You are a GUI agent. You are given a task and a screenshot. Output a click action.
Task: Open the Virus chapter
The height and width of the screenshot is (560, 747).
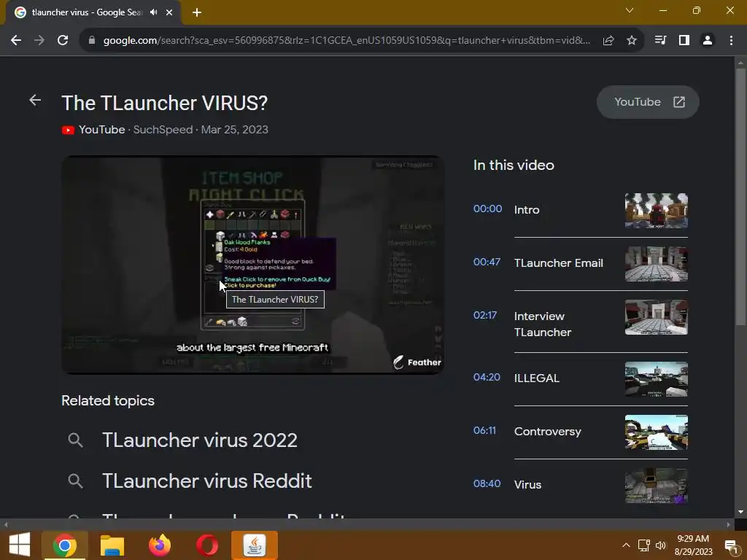[527, 484]
